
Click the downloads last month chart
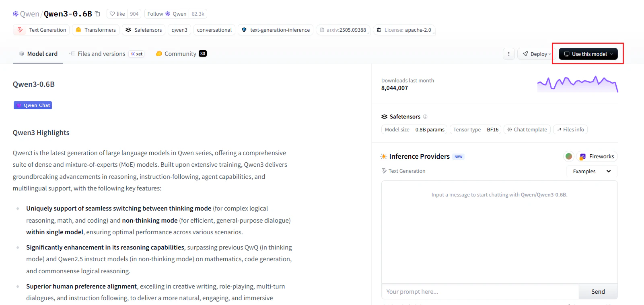(578, 84)
